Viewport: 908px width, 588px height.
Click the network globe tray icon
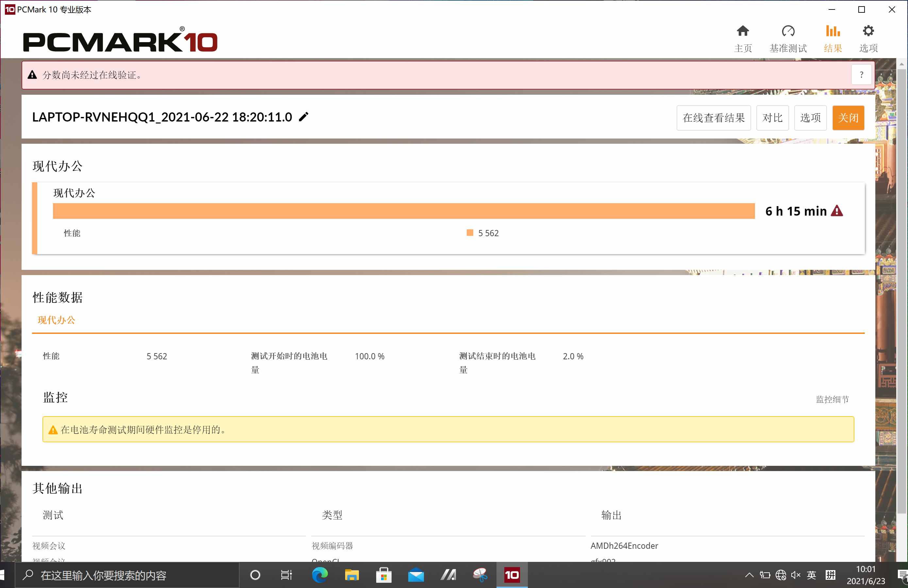click(781, 575)
